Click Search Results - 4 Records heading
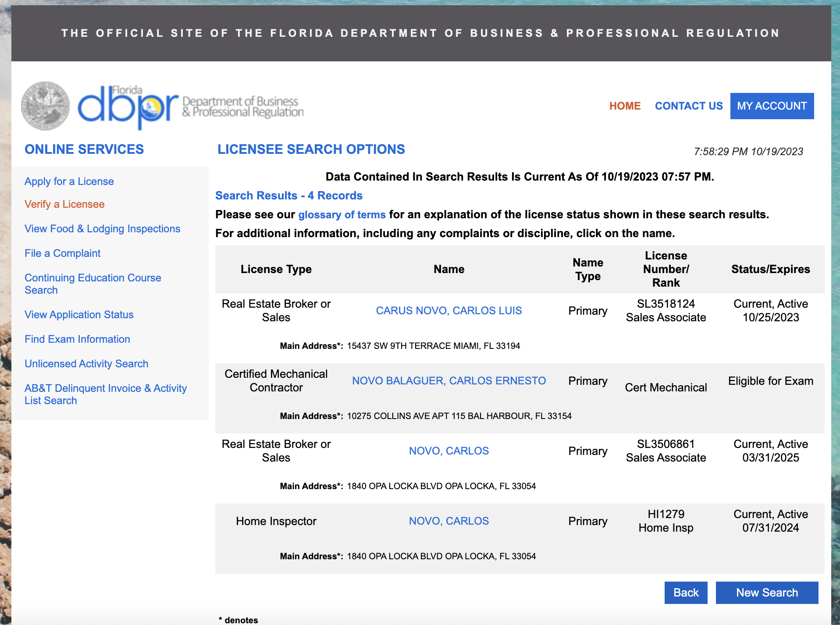This screenshot has height=625, width=840. 289,195
